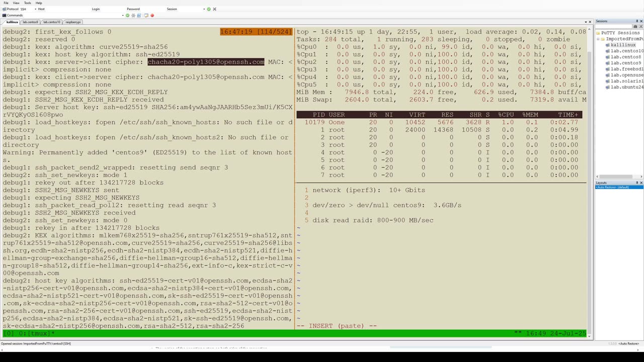The height and width of the screenshot is (362, 644).
Task: Click the Sessions horizontal scrollbar
Action: [x=616, y=176]
